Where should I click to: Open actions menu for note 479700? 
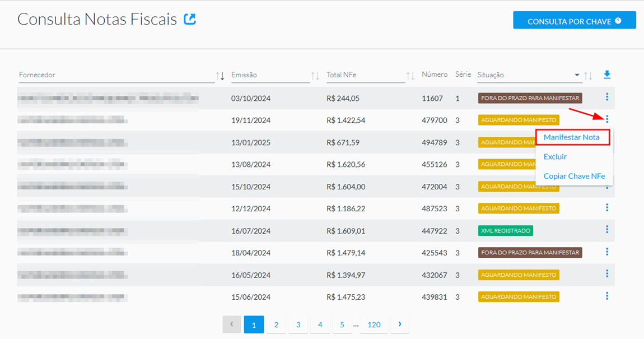[x=607, y=119]
